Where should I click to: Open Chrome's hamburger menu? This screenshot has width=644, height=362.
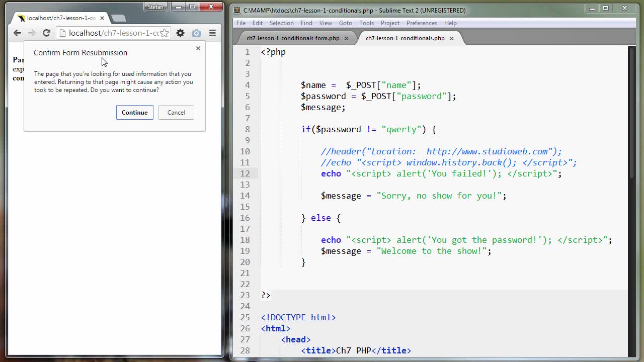[212, 33]
